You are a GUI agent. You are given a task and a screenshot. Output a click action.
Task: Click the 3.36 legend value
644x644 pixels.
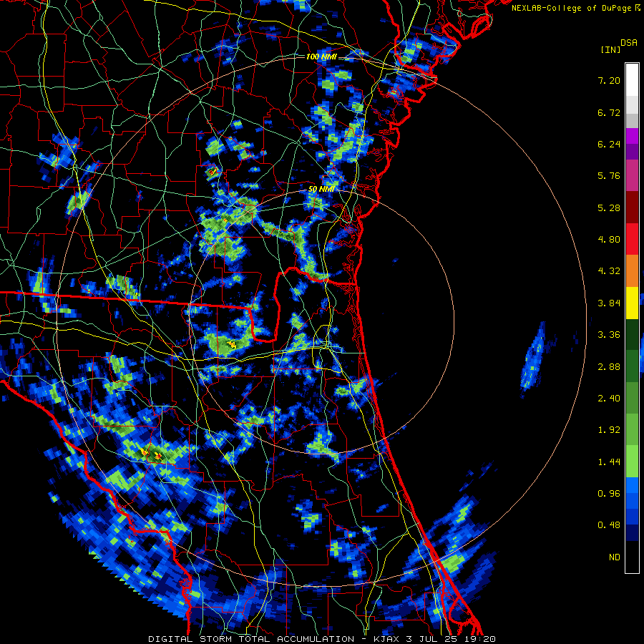(x=609, y=335)
